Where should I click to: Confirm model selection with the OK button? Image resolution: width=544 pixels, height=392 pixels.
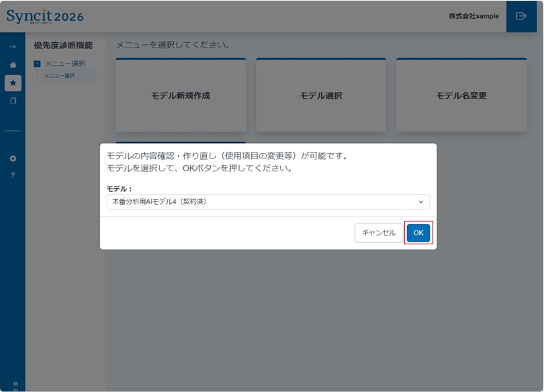coord(418,232)
